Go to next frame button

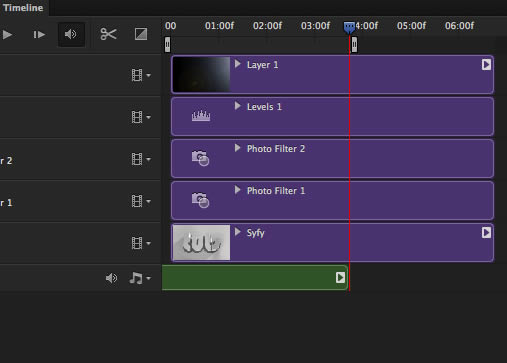click(39, 35)
